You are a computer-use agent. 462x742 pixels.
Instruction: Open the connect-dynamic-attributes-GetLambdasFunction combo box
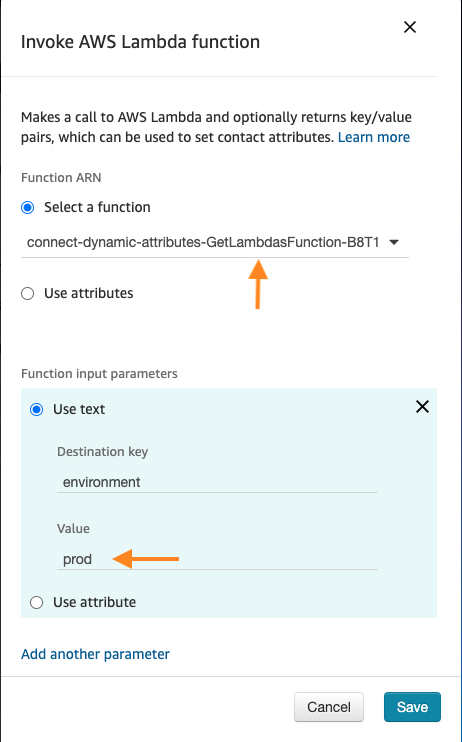click(x=215, y=243)
